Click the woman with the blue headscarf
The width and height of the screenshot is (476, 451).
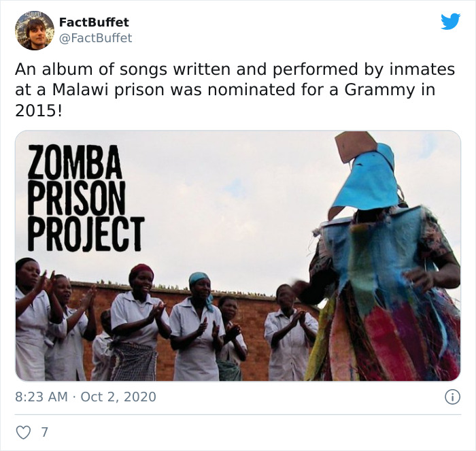pyautogui.click(x=196, y=327)
